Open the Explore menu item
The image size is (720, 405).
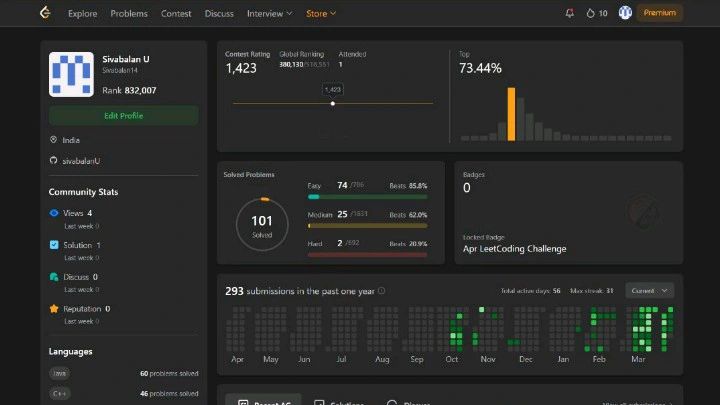(83, 13)
